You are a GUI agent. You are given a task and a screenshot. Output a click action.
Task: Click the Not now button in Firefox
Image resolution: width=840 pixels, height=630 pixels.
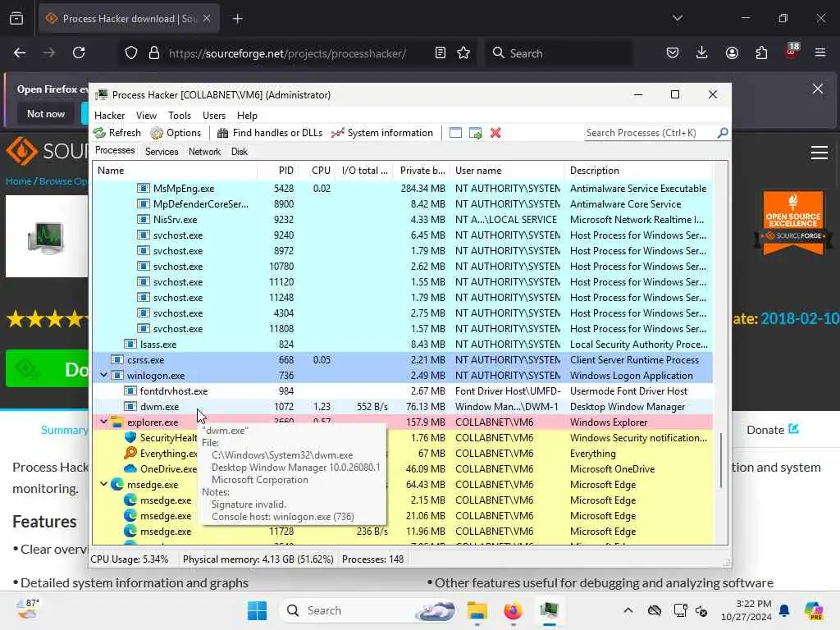click(x=46, y=113)
